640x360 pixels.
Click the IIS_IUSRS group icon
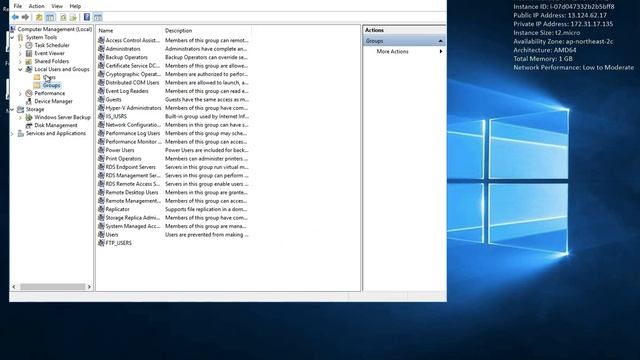[x=101, y=116]
